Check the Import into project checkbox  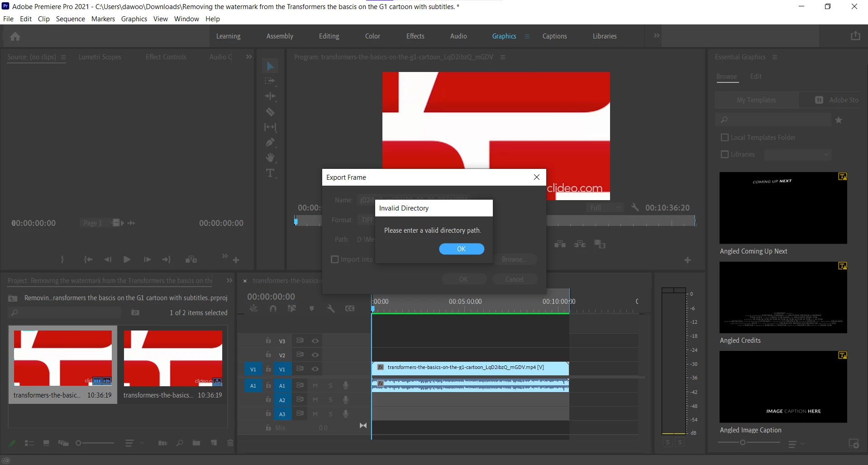(x=335, y=259)
